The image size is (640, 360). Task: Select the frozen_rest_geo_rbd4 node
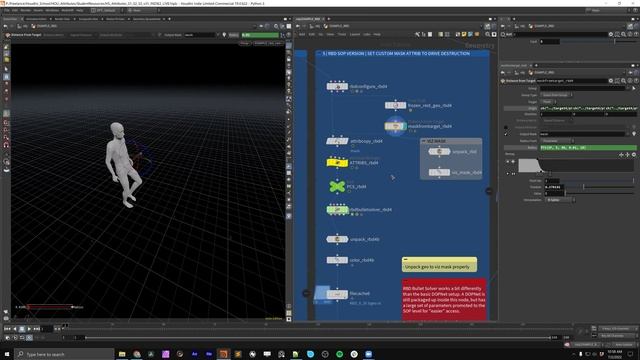(395, 105)
